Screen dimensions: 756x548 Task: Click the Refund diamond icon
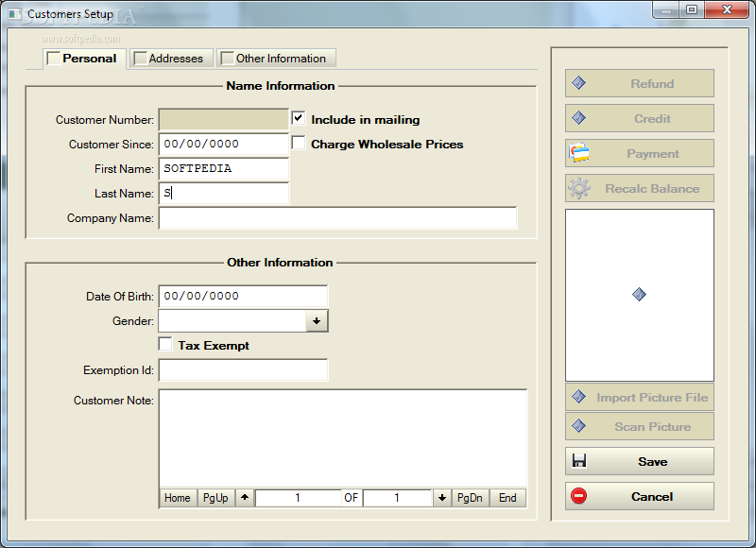pyautogui.click(x=578, y=83)
